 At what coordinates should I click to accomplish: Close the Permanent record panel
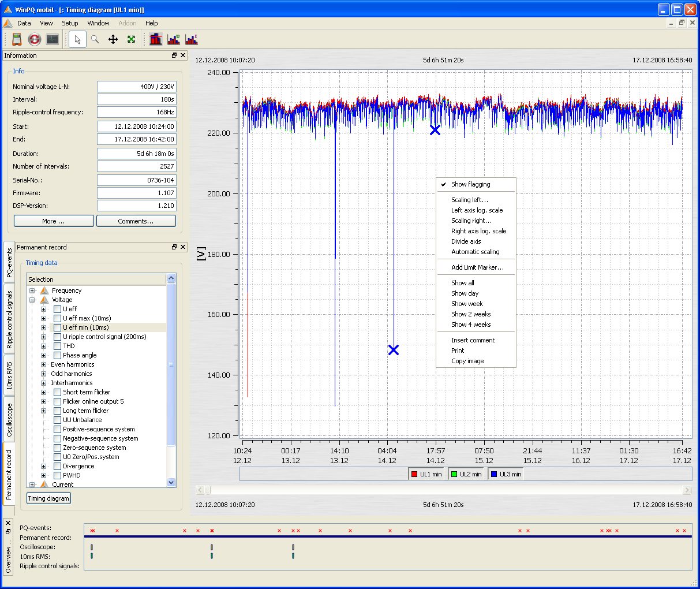[183, 247]
